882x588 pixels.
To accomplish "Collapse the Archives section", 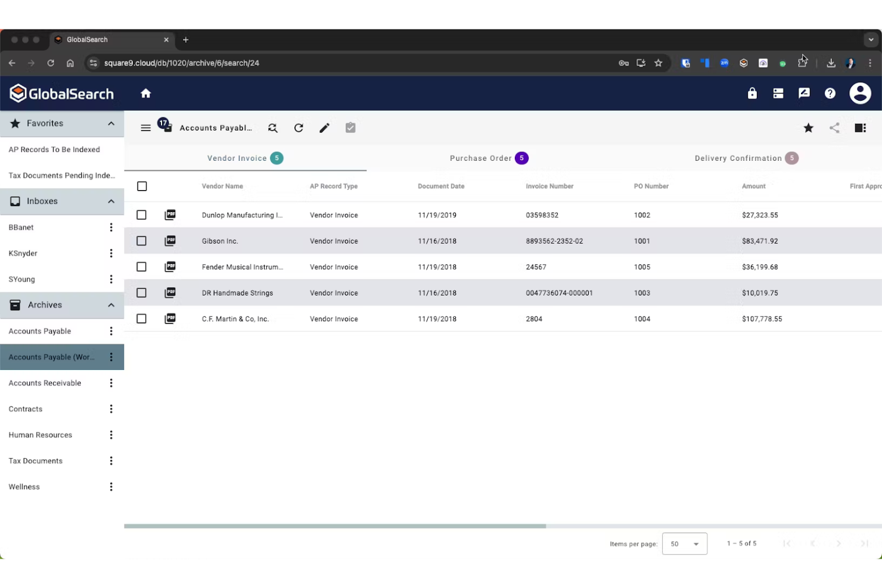I will [110, 304].
